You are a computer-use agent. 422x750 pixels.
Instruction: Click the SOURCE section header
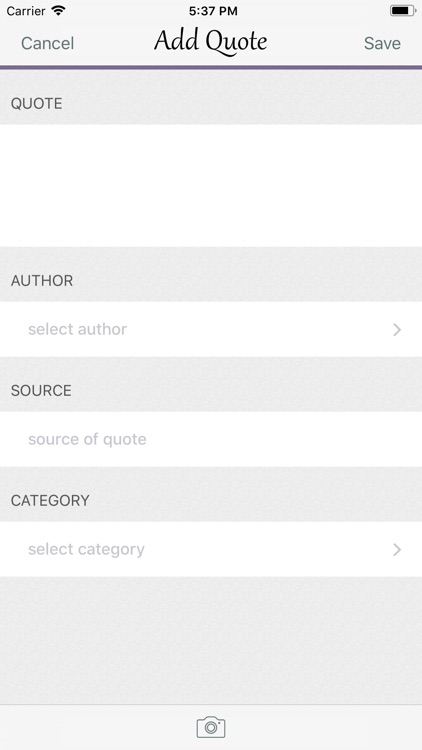(x=41, y=390)
